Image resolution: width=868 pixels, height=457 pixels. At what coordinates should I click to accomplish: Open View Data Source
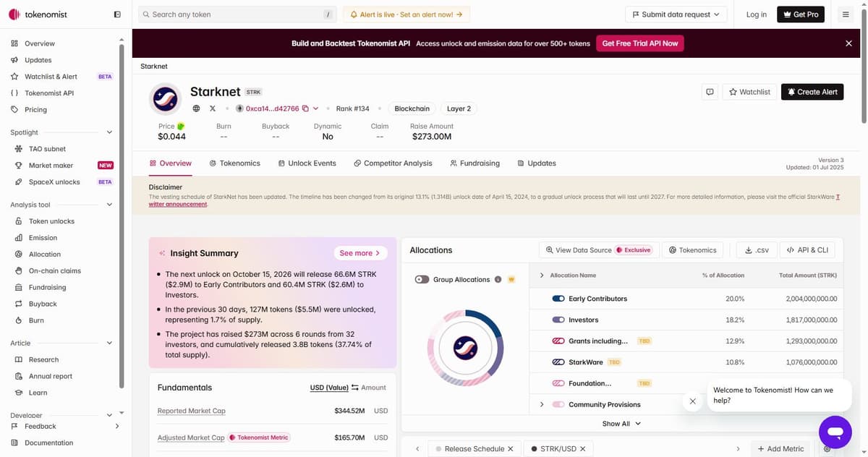[597, 250]
